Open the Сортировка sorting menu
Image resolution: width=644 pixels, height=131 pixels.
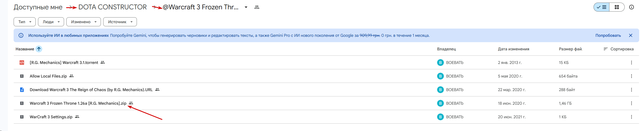point(618,49)
